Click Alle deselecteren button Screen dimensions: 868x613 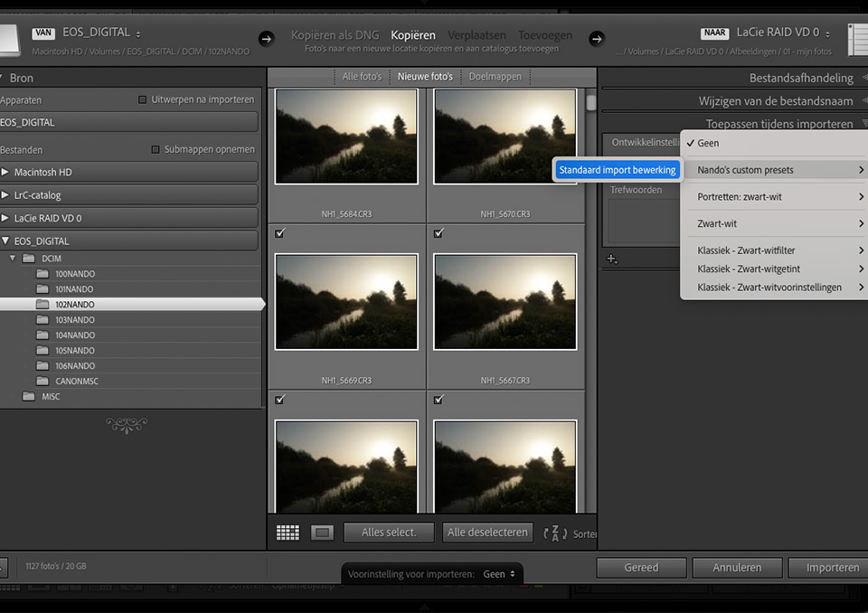[487, 533]
